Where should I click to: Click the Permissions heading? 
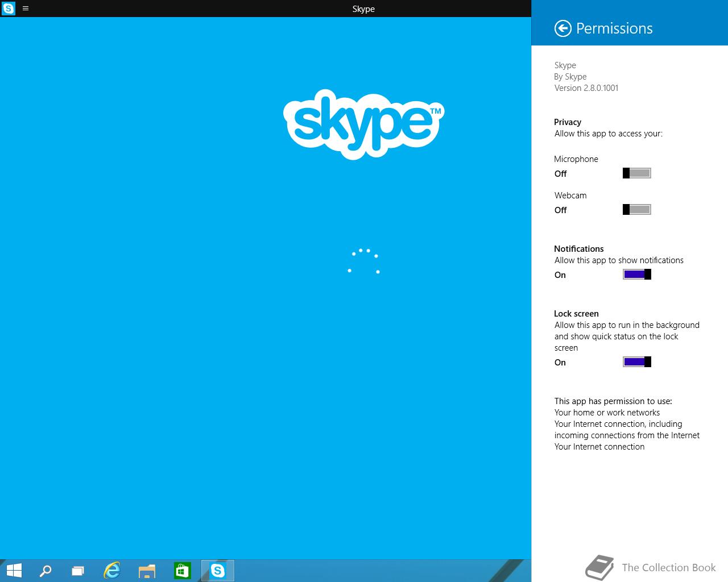pos(614,28)
